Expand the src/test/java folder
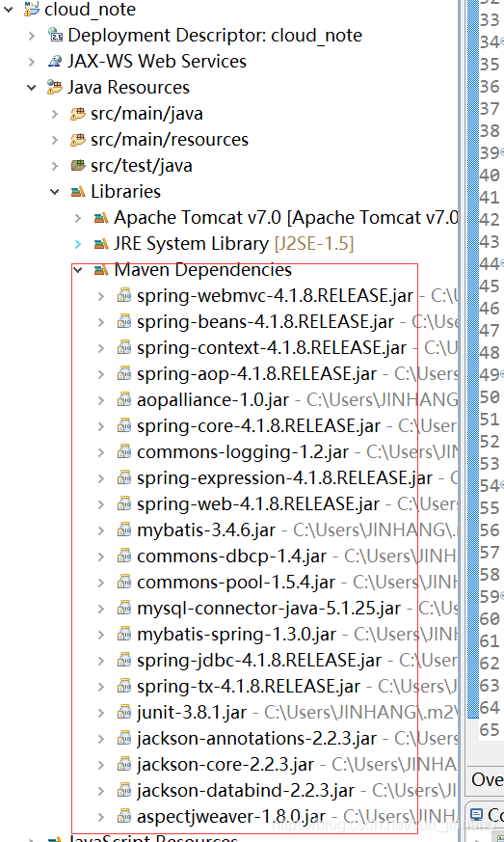 55,165
